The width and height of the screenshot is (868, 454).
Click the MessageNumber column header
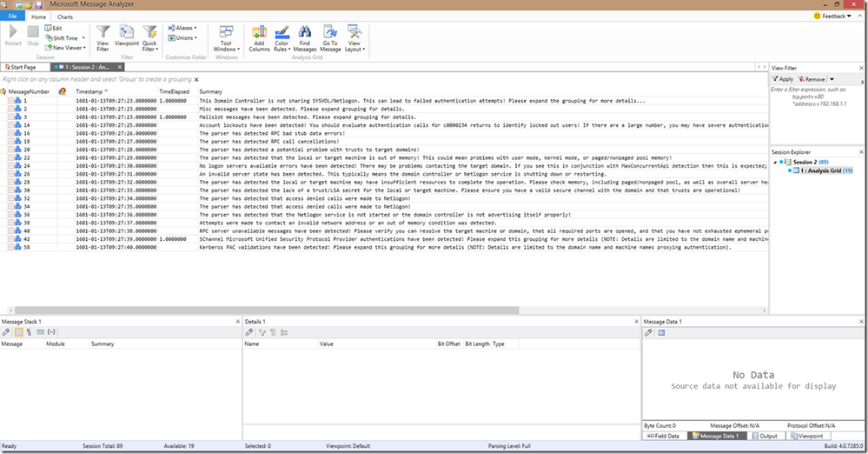point(29,91)
